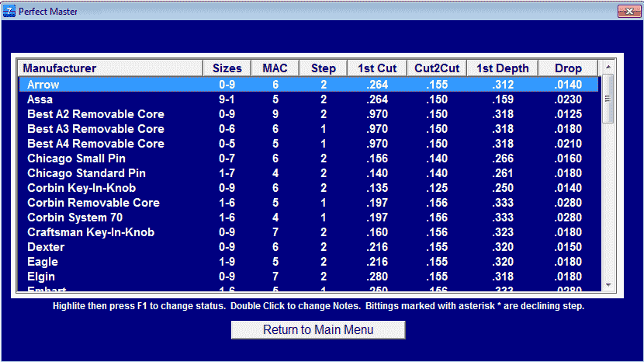Highlight the Elgin row
This screenshot has width=644, height=362.
(309, 277)
